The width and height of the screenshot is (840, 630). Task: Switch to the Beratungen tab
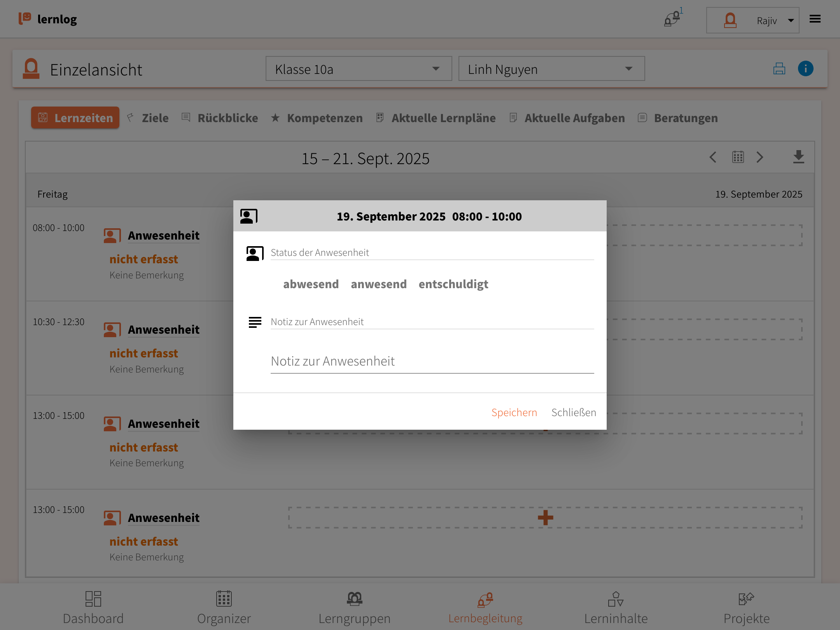[x=685, y=118]
